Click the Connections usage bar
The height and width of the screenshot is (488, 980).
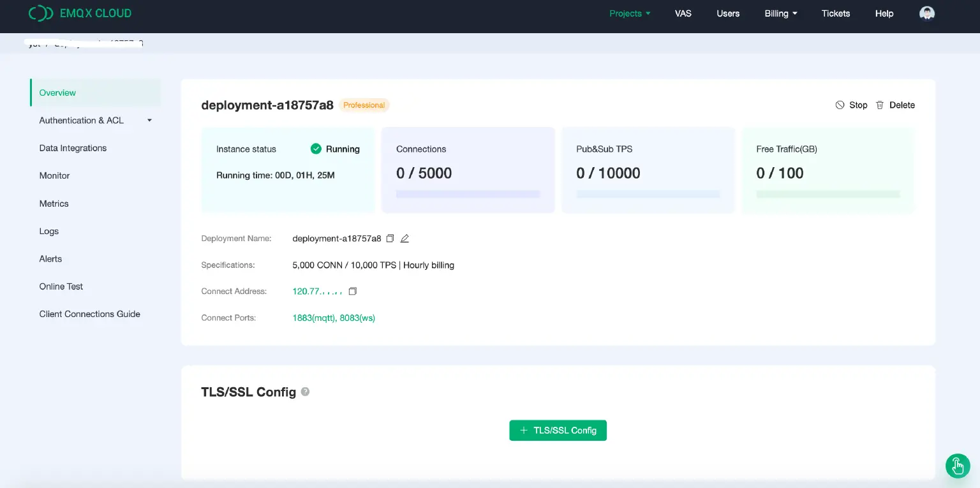(x=468, y=194)
